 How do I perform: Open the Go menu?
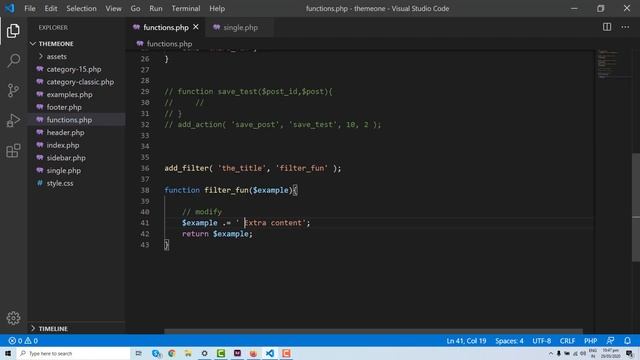point(135,8)
